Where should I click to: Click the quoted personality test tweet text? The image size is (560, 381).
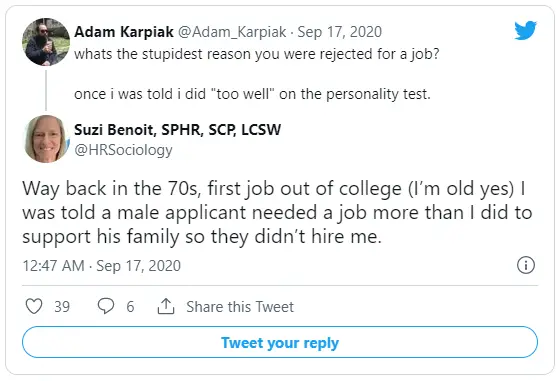point(252,94)
